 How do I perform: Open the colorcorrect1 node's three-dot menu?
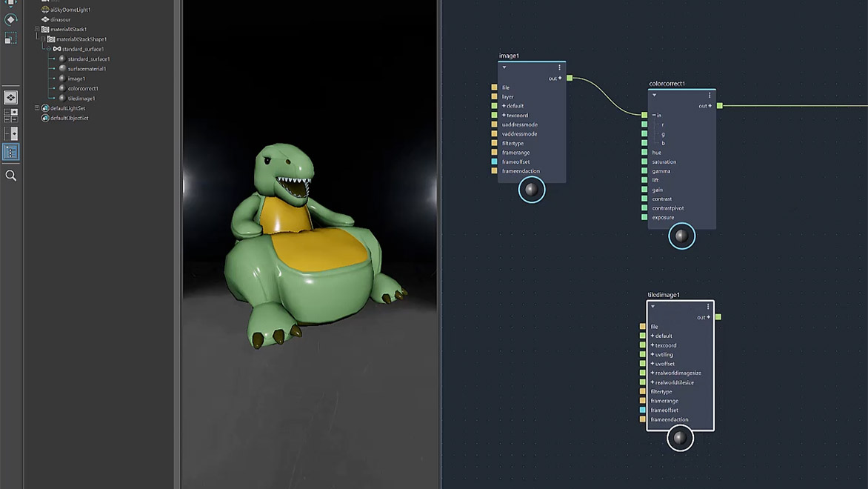(709, 95)
